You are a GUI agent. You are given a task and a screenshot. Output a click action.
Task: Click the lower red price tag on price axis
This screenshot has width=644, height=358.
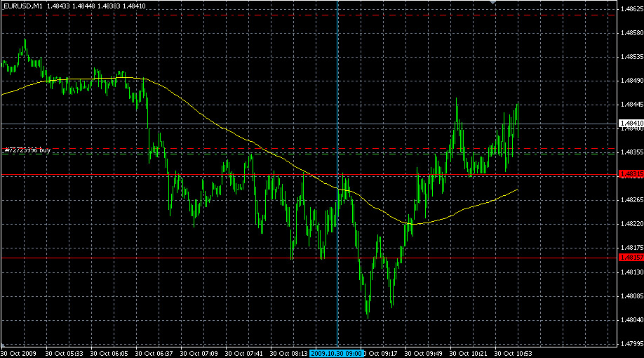pos(629,258)
